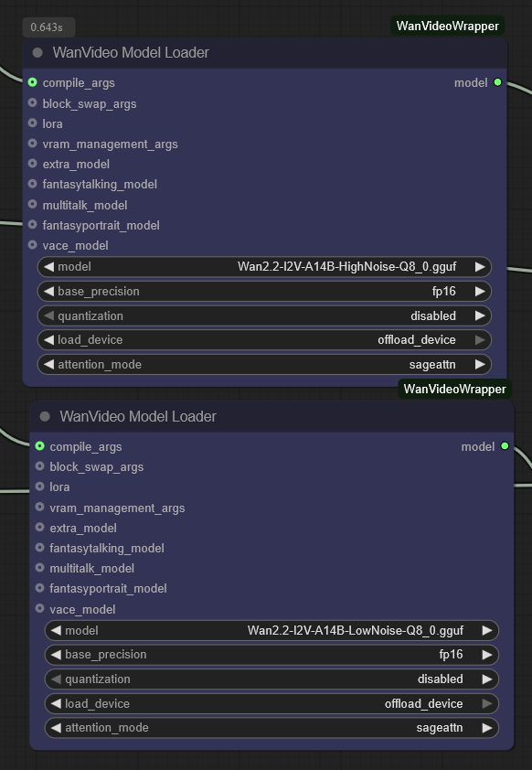Viewport: 532px width, 770px height.
Task: Open load_device dropdown on upper loader
Action: click(264, 340)
